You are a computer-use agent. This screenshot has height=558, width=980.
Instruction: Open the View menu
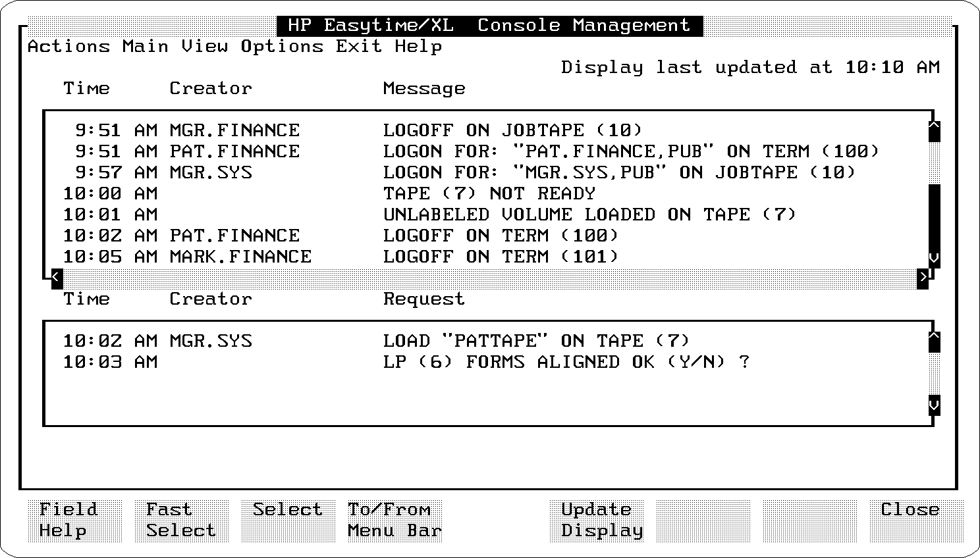(x=205, y=47)
